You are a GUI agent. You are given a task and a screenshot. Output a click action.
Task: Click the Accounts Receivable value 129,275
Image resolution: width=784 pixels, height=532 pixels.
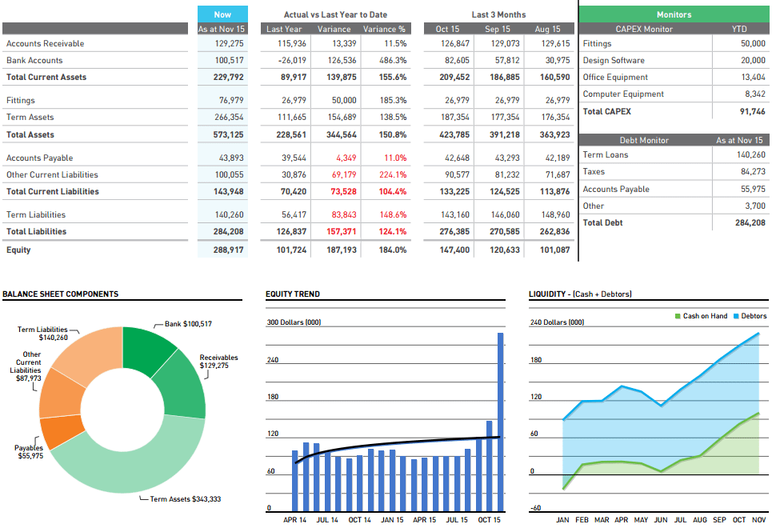[230, 43]
